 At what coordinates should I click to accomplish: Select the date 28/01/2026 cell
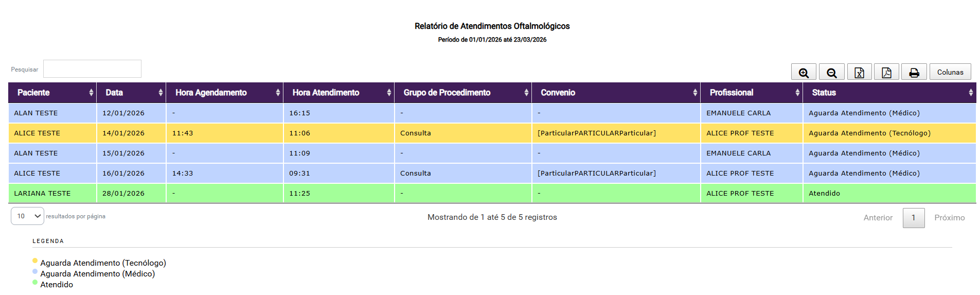[131, 194]
